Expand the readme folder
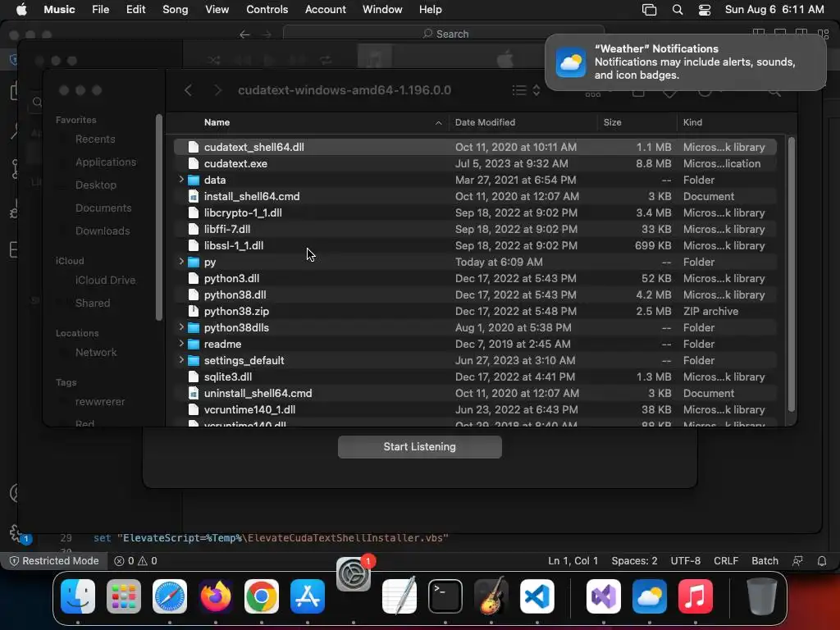The width and height of the screenshot is (840, 630). pyautogui.click(x=181, y=344)
